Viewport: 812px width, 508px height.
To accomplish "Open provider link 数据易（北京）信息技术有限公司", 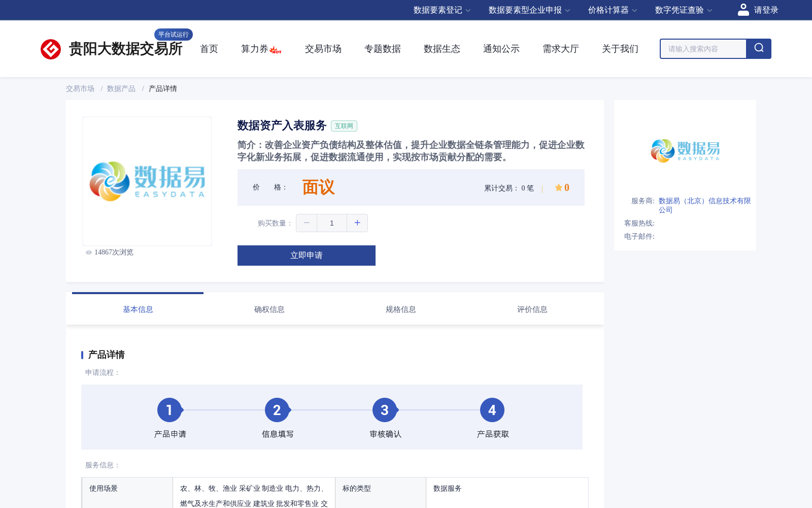I will (704, 205).
